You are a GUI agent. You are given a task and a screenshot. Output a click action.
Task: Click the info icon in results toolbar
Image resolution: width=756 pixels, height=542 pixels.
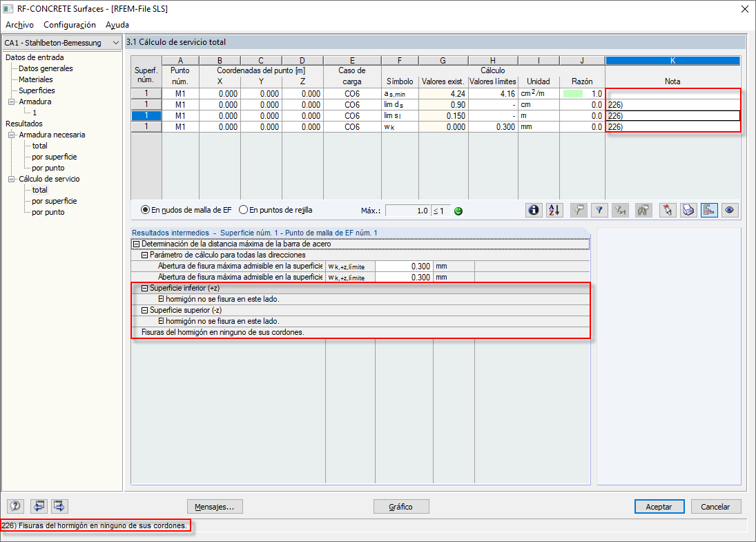[534, 211]
